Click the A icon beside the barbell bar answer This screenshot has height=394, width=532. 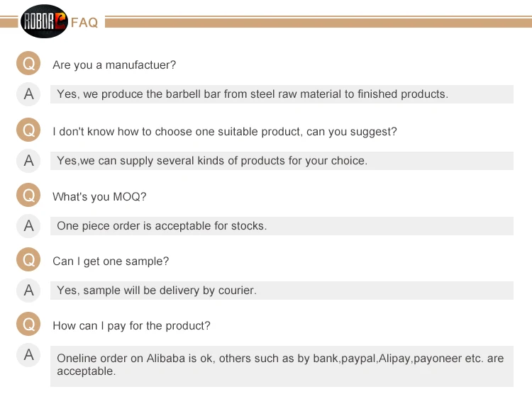(28, 94)
